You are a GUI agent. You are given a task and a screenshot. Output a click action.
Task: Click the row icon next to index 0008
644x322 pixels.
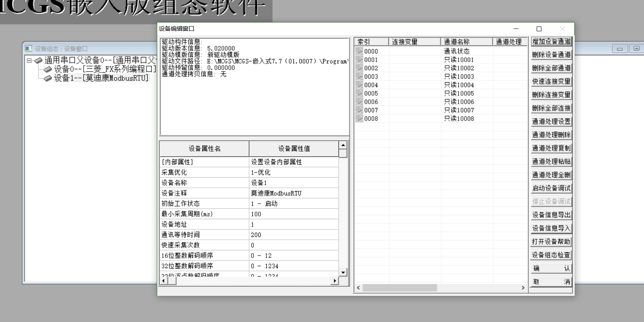359,119
